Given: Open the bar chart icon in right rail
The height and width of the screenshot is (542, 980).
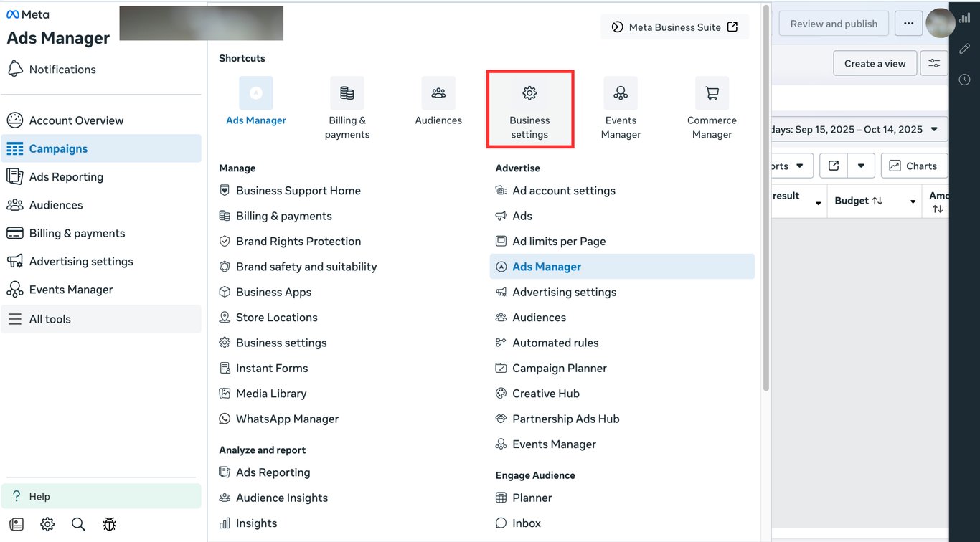Looking at the screenshot, I should (965, 18).
